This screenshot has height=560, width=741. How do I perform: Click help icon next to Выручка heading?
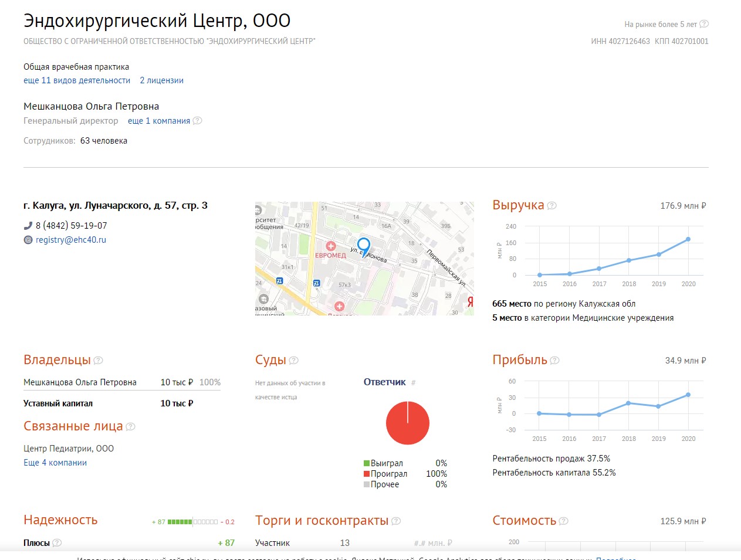click(551, 206)
